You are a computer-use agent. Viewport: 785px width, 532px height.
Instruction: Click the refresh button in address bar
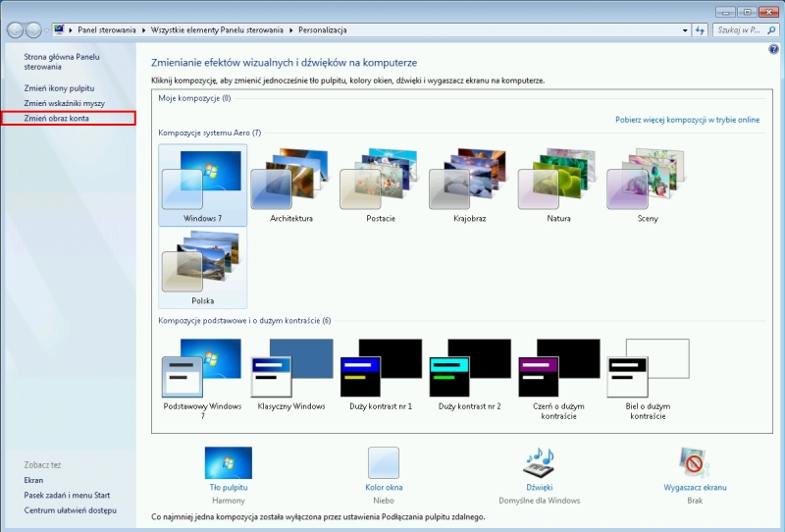(x=700, y=30)
